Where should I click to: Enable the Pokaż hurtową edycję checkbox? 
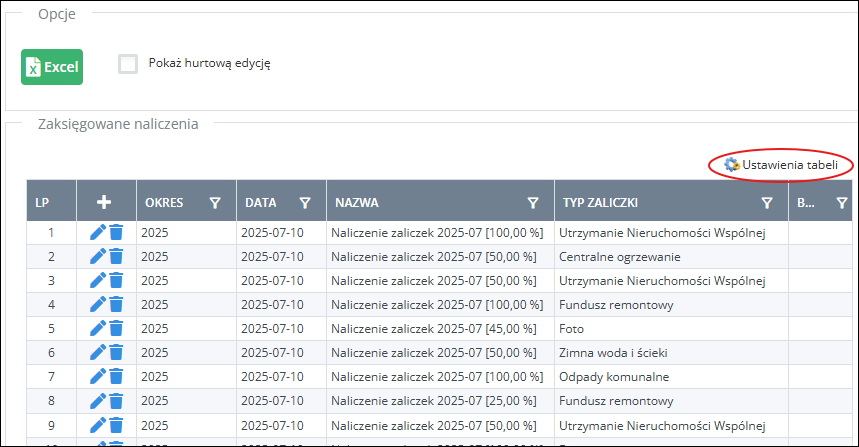point(128,64)
